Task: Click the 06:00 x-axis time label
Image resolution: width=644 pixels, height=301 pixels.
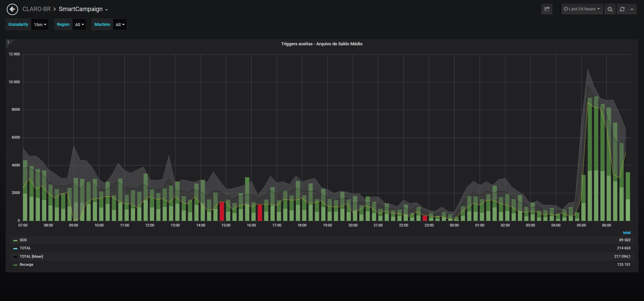Action: tap(606, 225)
